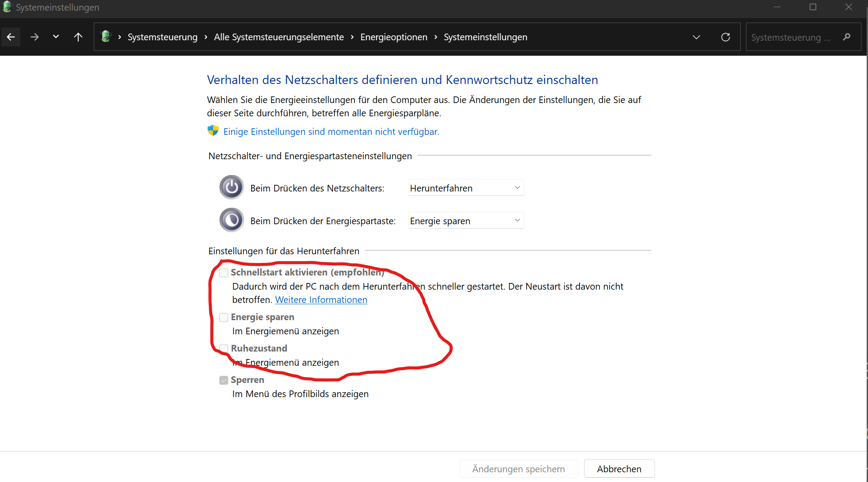Go to Alle Systemsteuerungselemente breadcrumb
The width and height of the screenshot is (868, 482).
click(279, 37)
